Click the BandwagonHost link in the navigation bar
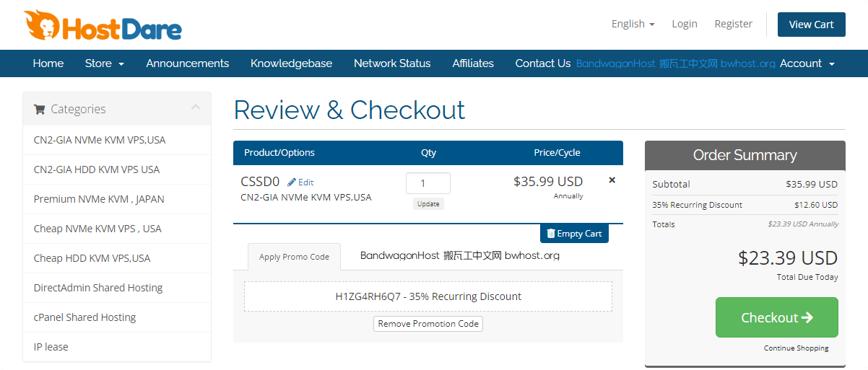This screenshot has height=370, width=868. click(x=676, y=63)
